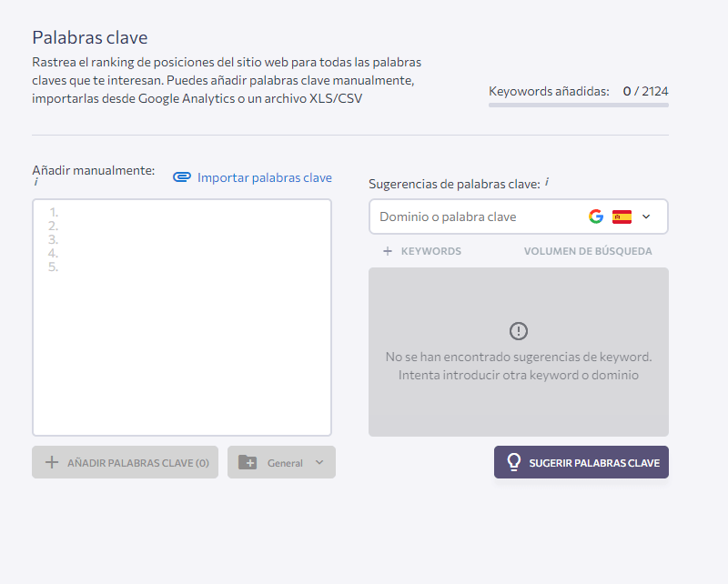The image size is (728, 584).
Task: Click the info tooltip under Añadir manualmente
Action: [x=35, y=181]
